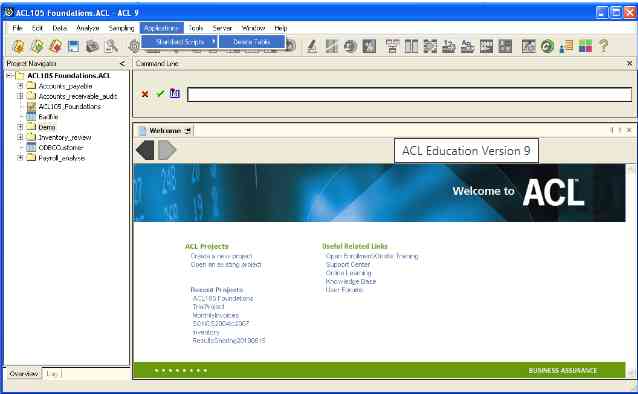The height and width of the screenshot is (394, 638).
Task: Choose the Delete Table submenu entry
Action: tap(251, 42)
